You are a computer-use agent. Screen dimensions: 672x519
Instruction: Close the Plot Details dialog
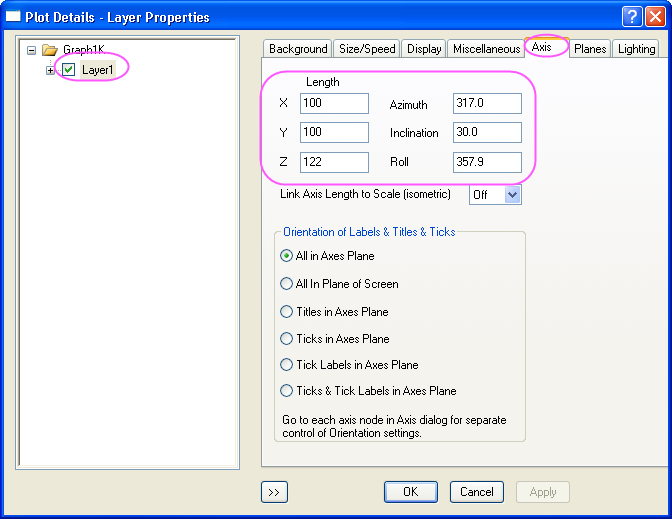pyautogui.click(x=654, y=16)
